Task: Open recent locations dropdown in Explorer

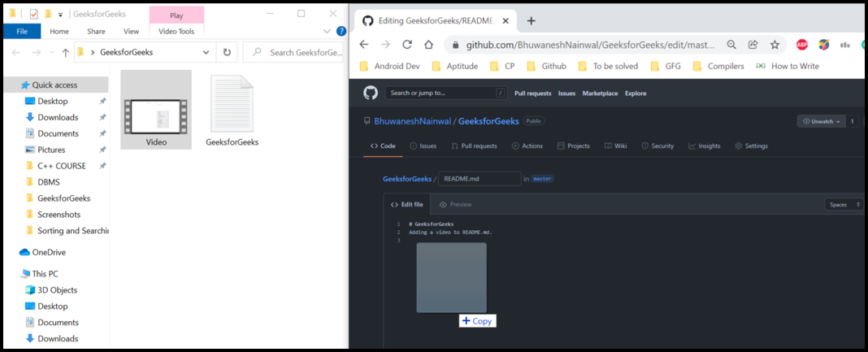Action: tap(52, 53)
